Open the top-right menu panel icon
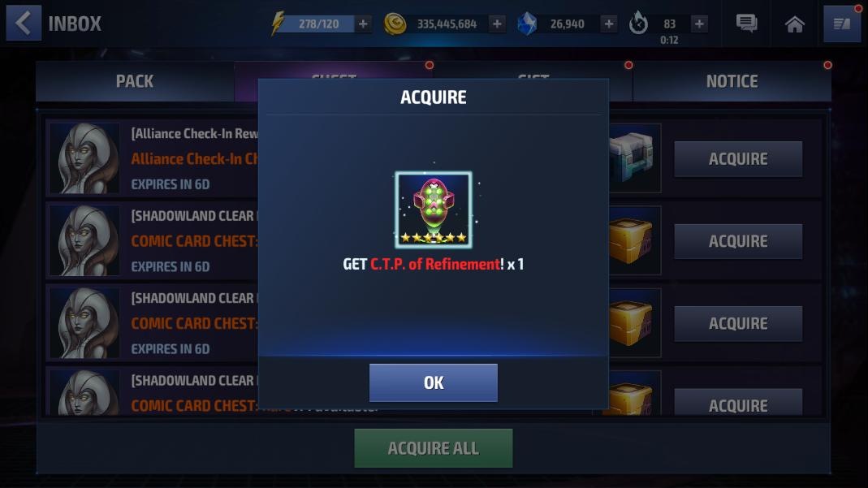 (x=842, y=24)
